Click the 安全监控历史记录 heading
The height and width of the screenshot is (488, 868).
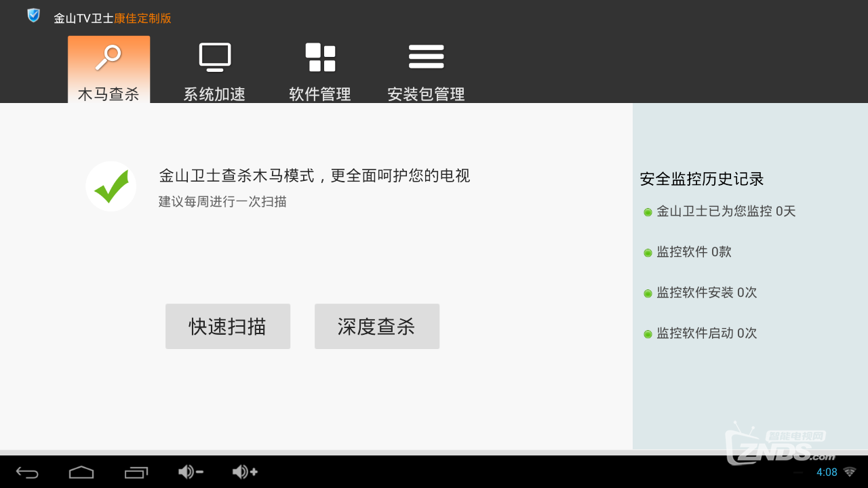coord(702,179)
